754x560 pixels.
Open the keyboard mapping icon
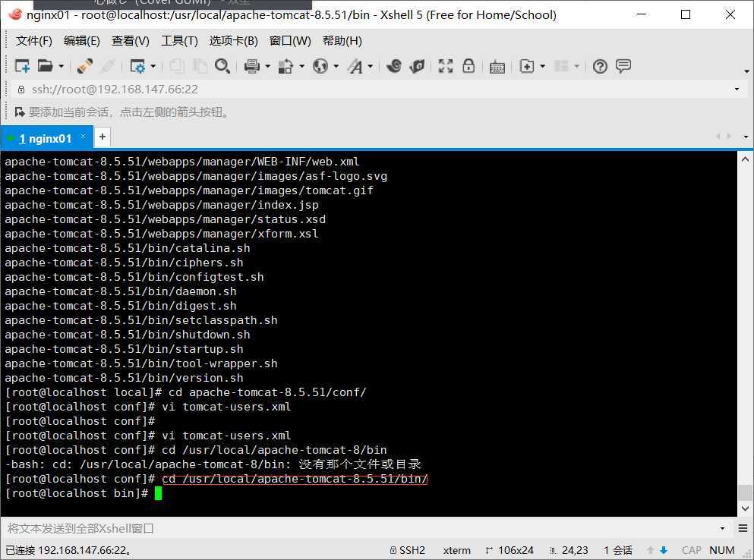pyautogui.click(x=497, y=67)
